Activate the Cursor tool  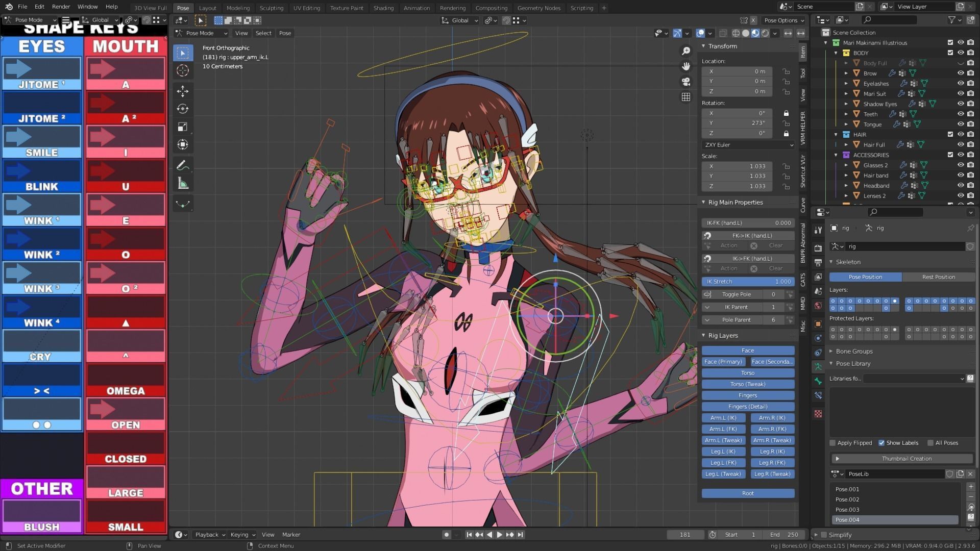point(183,70)
